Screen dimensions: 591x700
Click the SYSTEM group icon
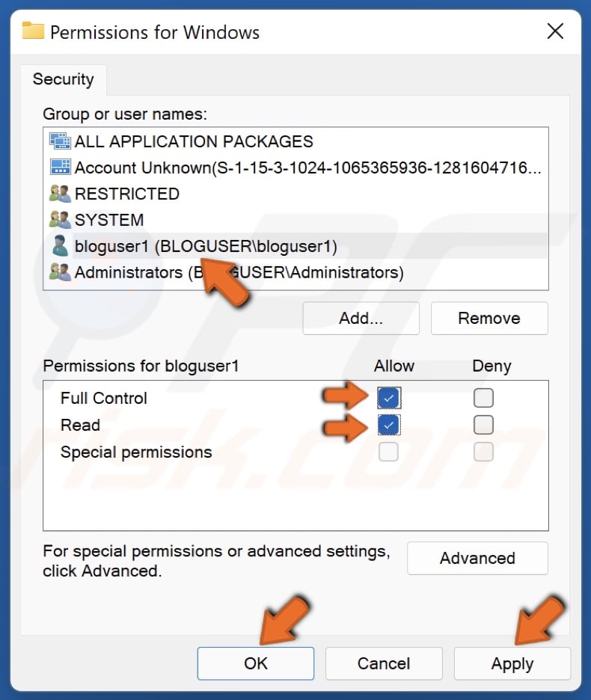click(x=58, y=220)
